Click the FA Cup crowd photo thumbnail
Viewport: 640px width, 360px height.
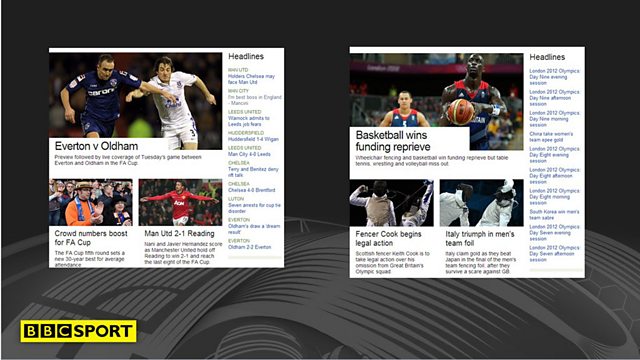pos(91,202)
